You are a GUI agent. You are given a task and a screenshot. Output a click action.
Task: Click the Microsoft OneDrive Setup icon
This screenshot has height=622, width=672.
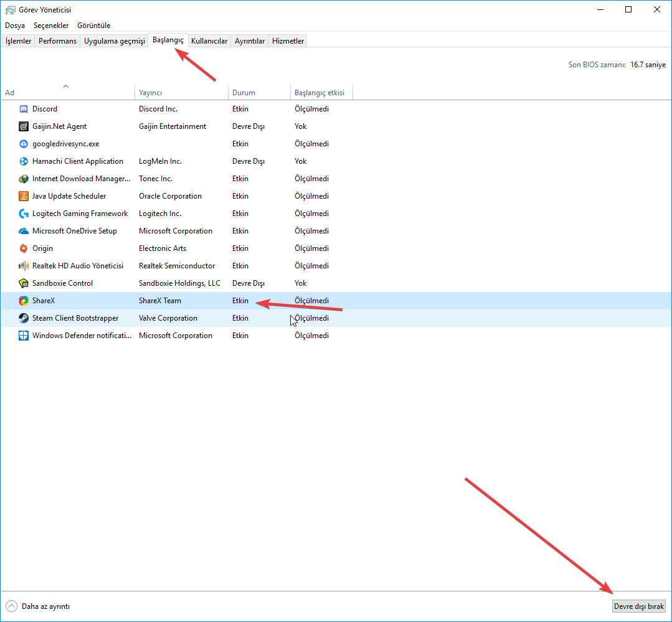point(24,231)
